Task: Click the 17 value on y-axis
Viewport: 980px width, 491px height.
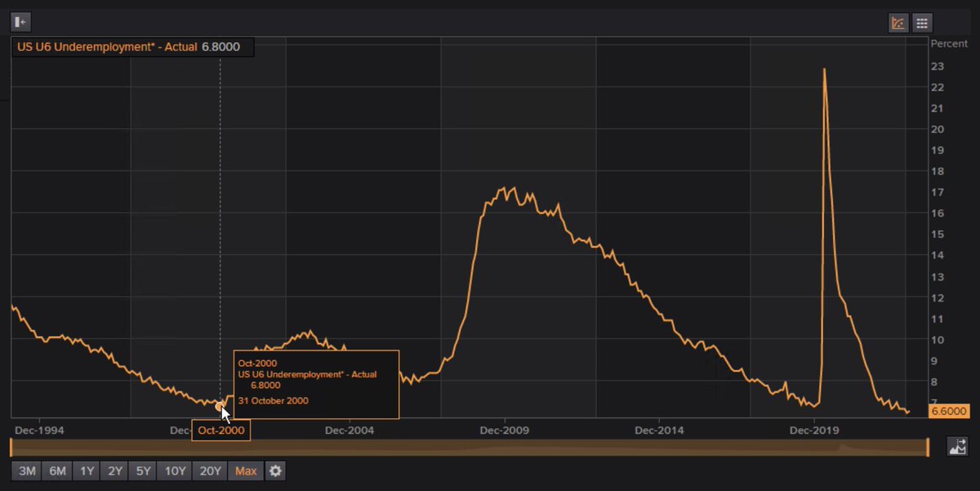Action: click(x=938, y=193)
